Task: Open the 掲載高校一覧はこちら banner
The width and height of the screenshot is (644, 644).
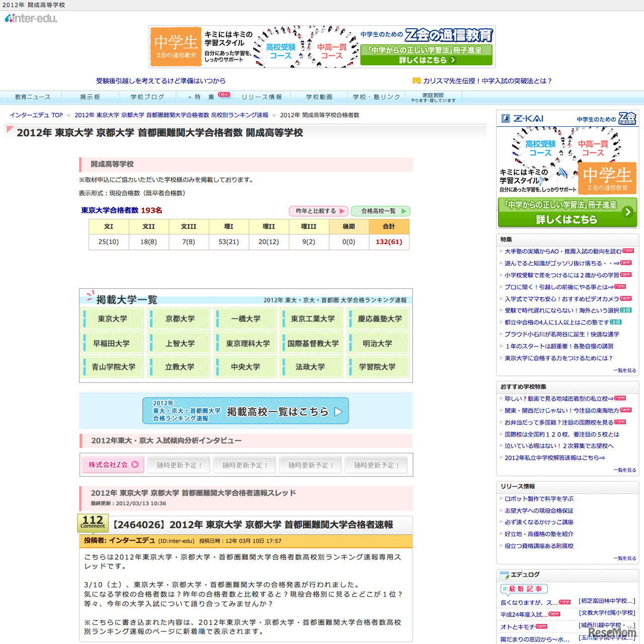Action: click(x=246, y=411)
